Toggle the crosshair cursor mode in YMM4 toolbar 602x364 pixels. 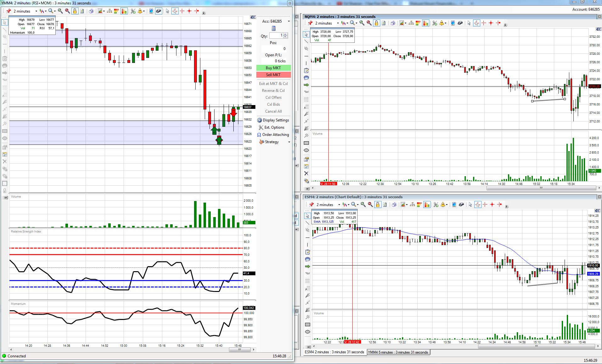(x=175, y=11)
